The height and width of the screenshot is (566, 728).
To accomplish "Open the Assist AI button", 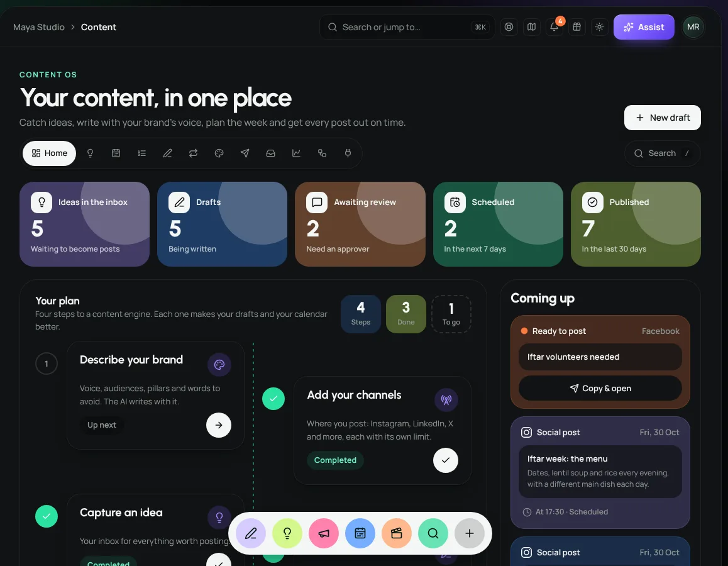I will tap(644, 27).
